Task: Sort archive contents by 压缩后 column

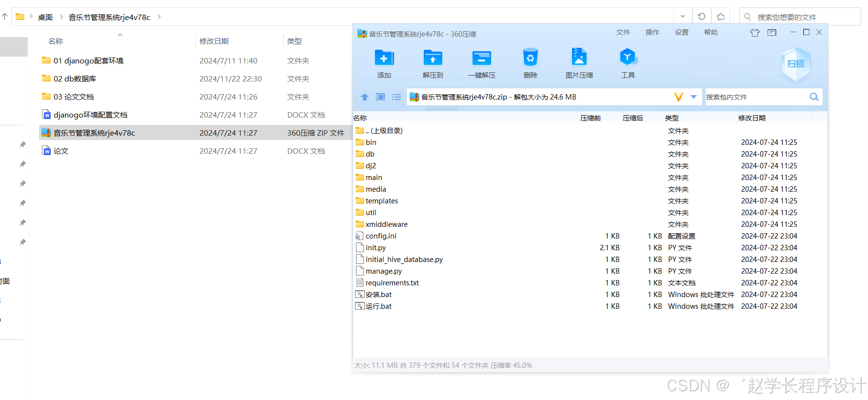Action: (x=632, y=118)
